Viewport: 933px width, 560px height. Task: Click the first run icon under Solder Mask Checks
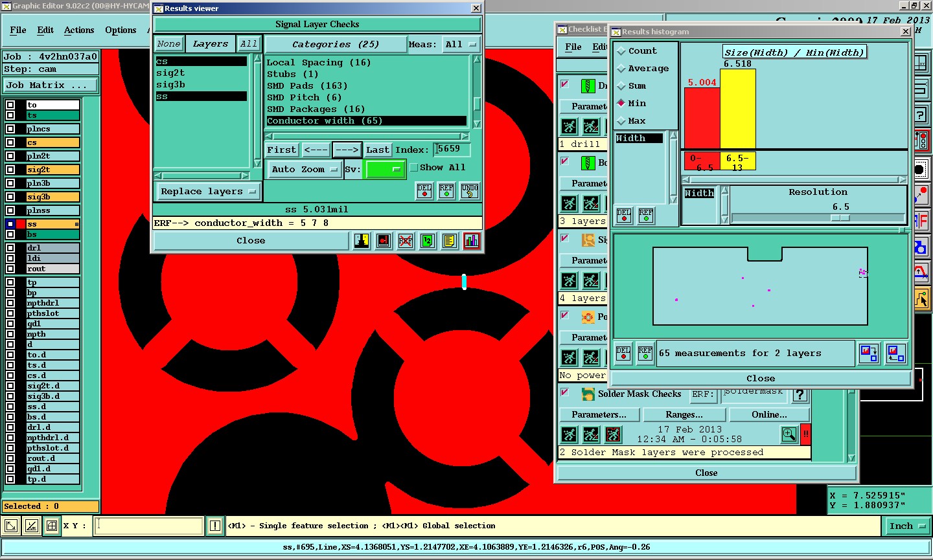pos(569,434)
